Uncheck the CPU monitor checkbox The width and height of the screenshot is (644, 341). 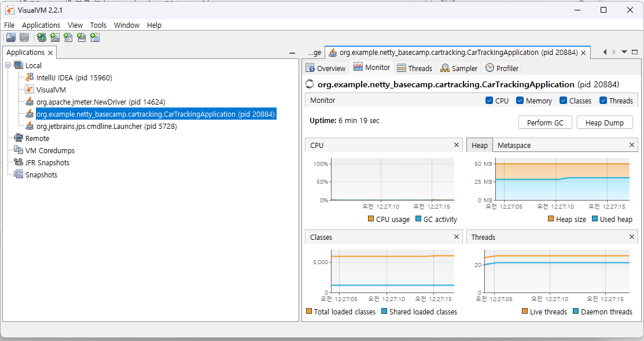[489, 101]
